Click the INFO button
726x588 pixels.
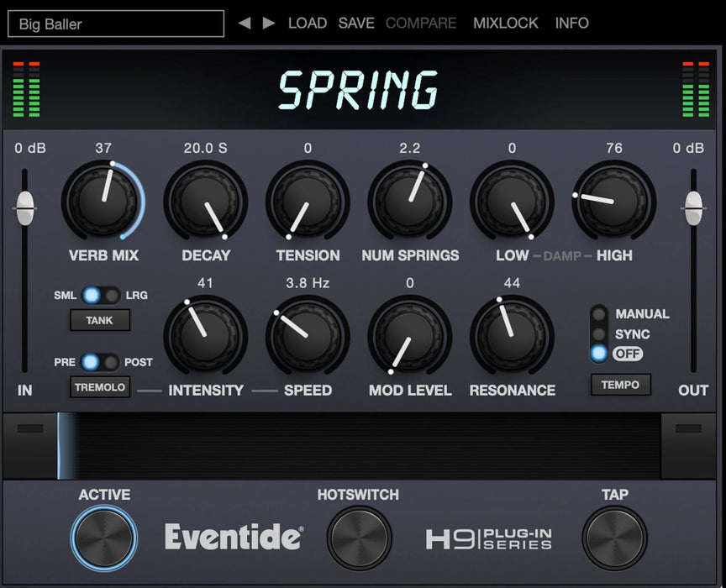tap(572, 23)
